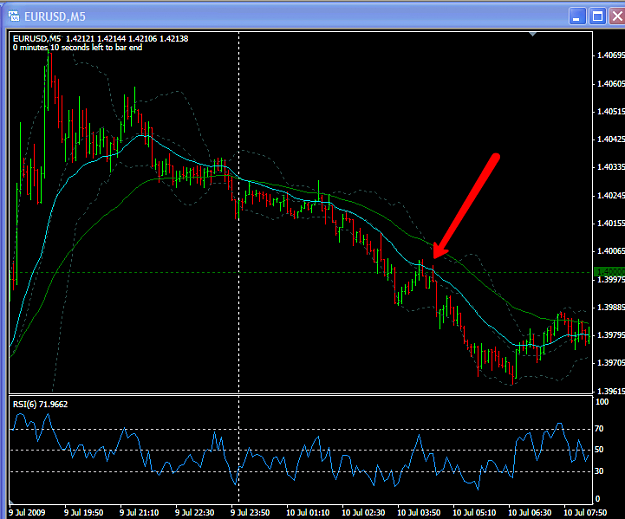Click the RSI 30 level label
Viewport: 625px width, 519px height.
point(599,471)
